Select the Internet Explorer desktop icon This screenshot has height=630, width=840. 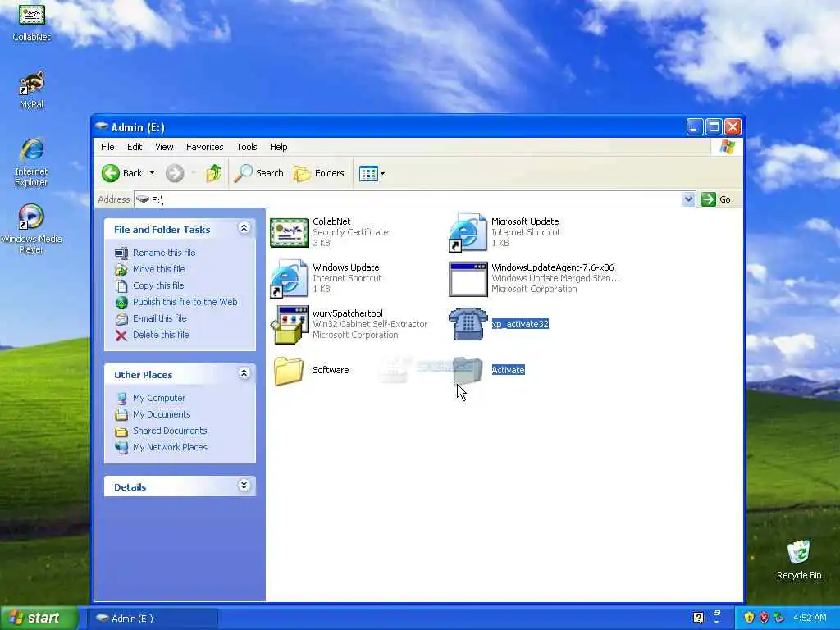pos(31,162)
